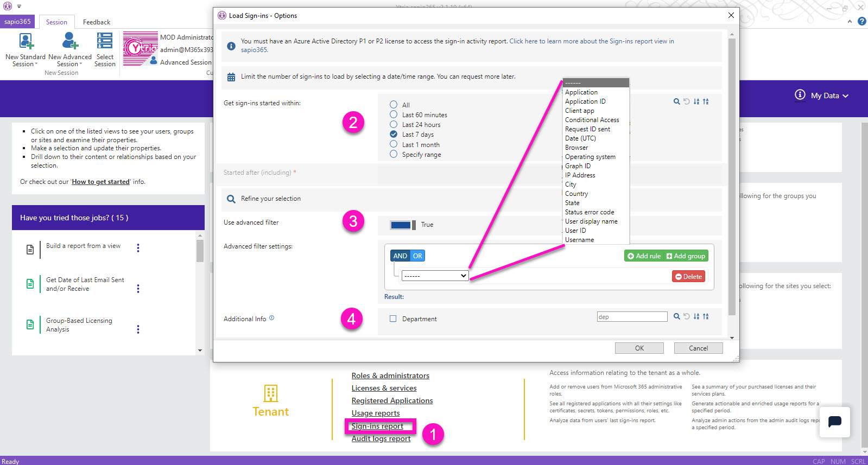Switch filter condition to OR
Viewport: 868px width, 465px height.
coord(417,256)
